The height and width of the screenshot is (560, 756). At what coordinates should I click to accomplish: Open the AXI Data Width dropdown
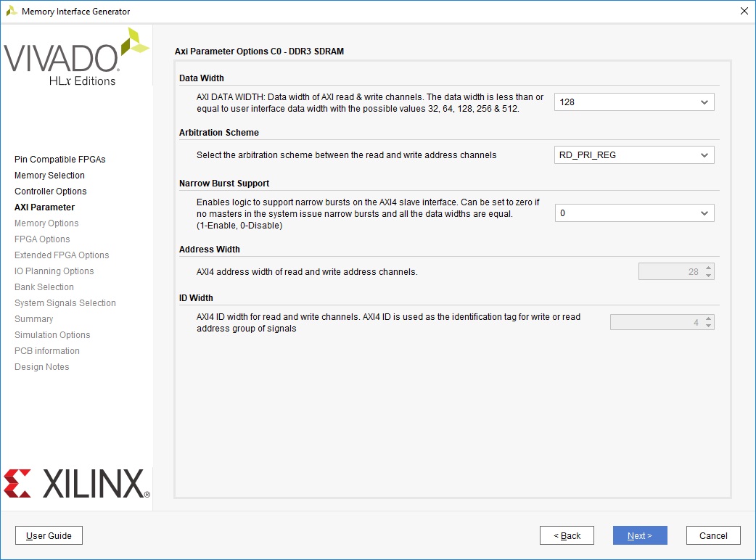coord(634,102)
